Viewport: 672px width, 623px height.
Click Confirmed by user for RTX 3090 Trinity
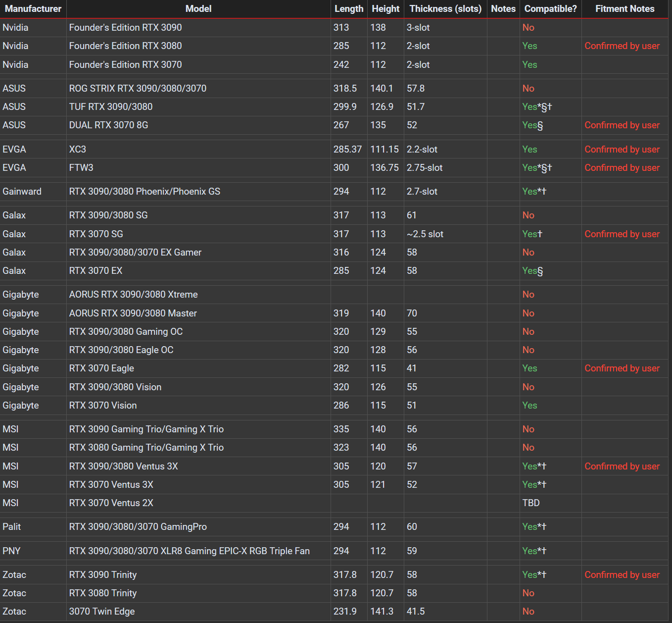point(622,575)
